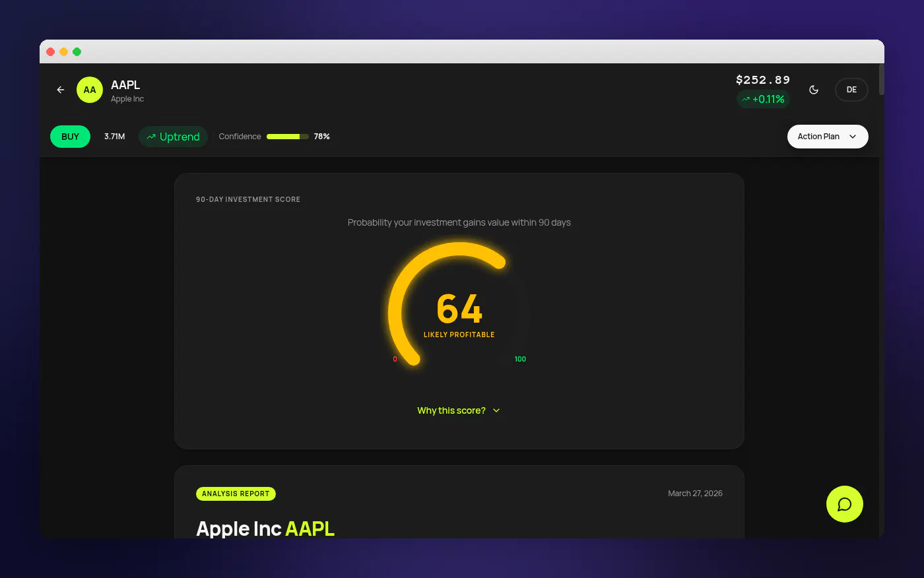Click the AAPL ticker heading in header
The image size is (924, 578).
click(125, 85)
